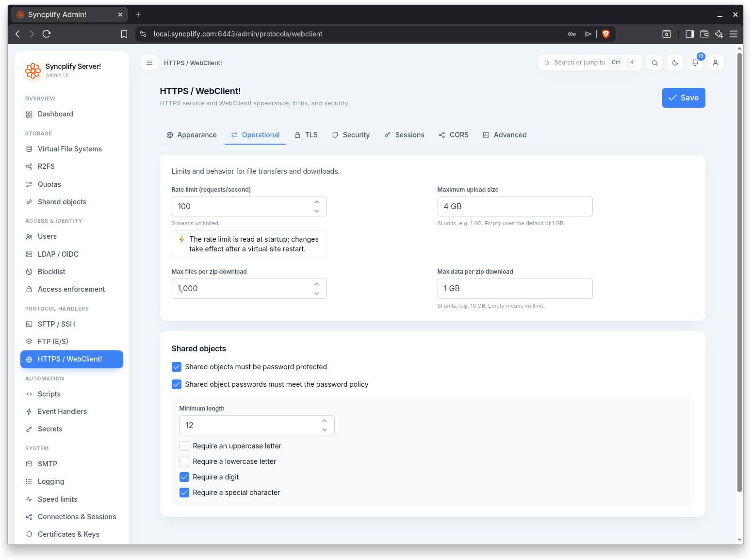
Task: Open Speed limits page
Action: click(72, 499)
